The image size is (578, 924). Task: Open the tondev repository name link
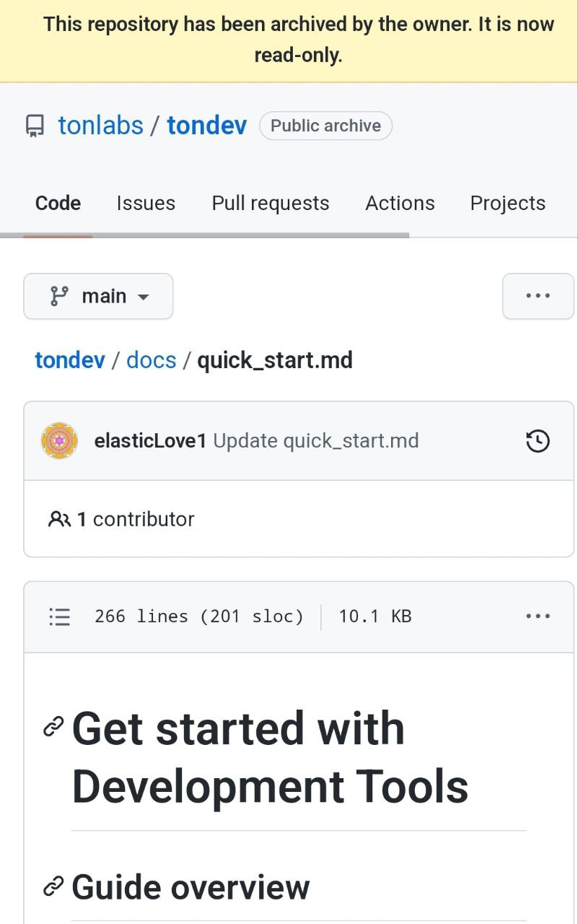207,126
